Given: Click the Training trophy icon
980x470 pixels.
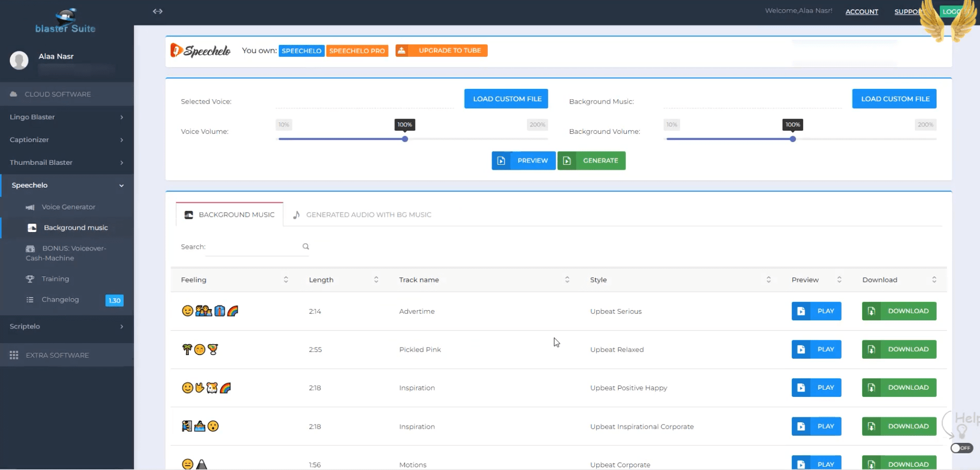Looking at the screenshot, I should point(30,279).
